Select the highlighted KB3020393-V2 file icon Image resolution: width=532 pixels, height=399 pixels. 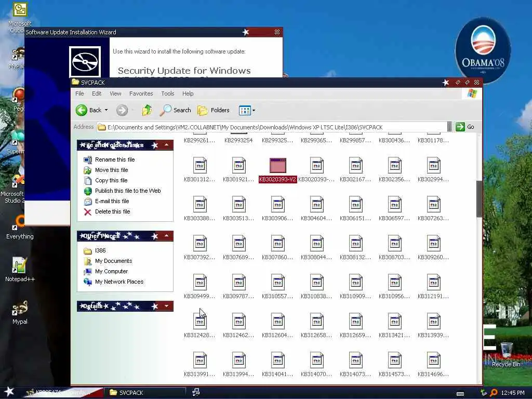[x=277, y=166]
